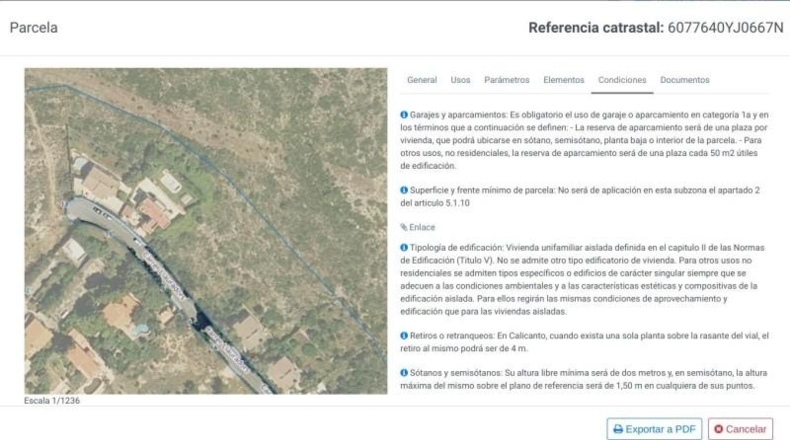
Task: Open the Enlace link
Action: click(x=422, y=227)
